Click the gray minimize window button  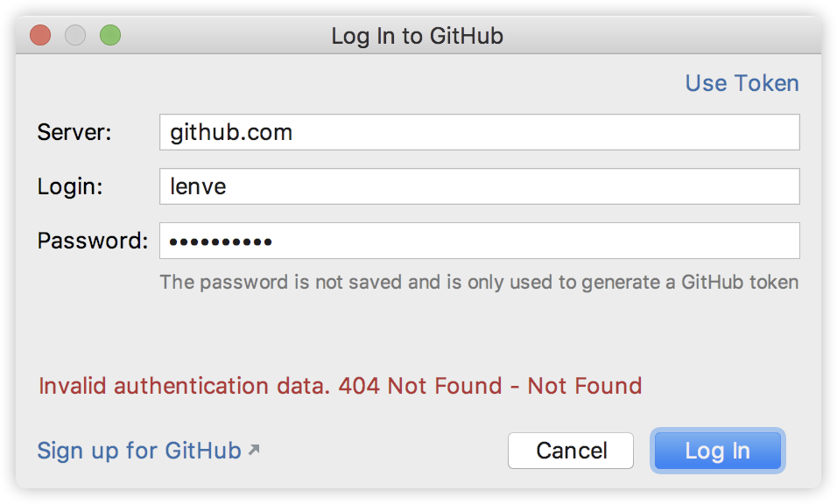[75, 36]
